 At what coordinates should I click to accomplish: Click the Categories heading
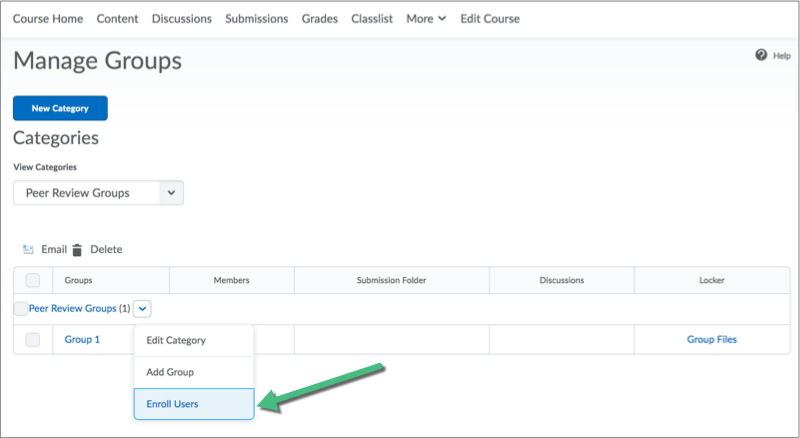pos(56,138)
